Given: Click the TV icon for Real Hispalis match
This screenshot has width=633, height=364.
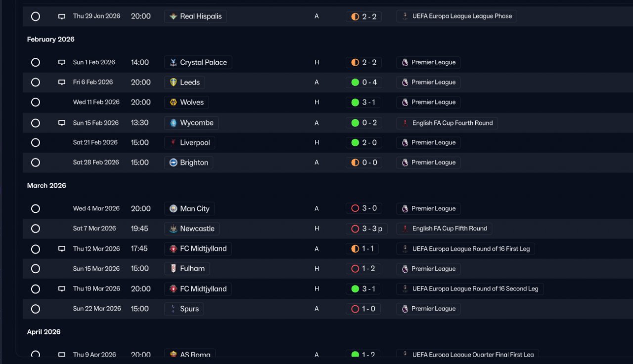Looking at the screenshot, I should [62, 16].
